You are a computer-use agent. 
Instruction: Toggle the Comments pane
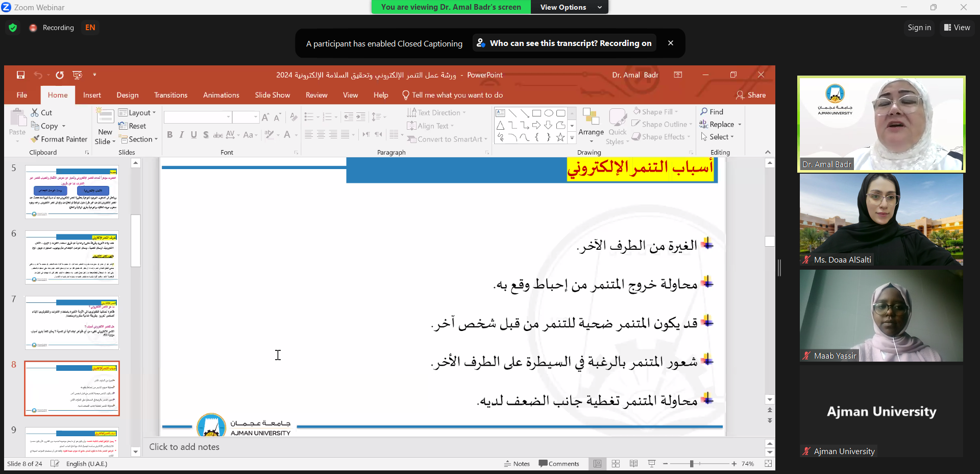(559, 464)
